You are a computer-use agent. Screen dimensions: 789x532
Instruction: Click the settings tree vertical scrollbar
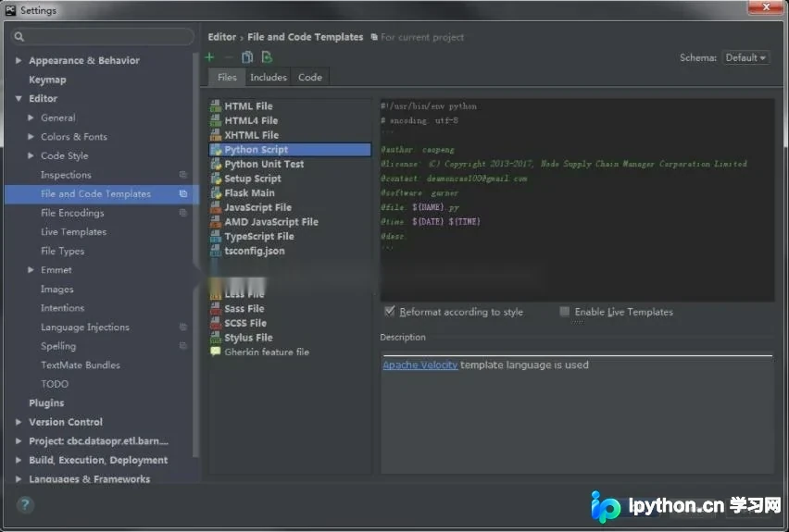tap(195, 255)
